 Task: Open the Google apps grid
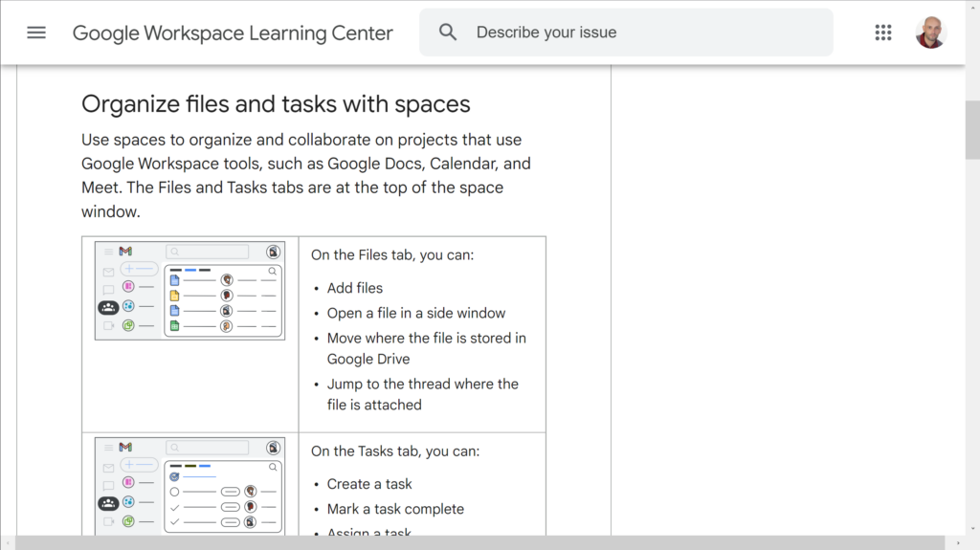click(x=883, y=33)
